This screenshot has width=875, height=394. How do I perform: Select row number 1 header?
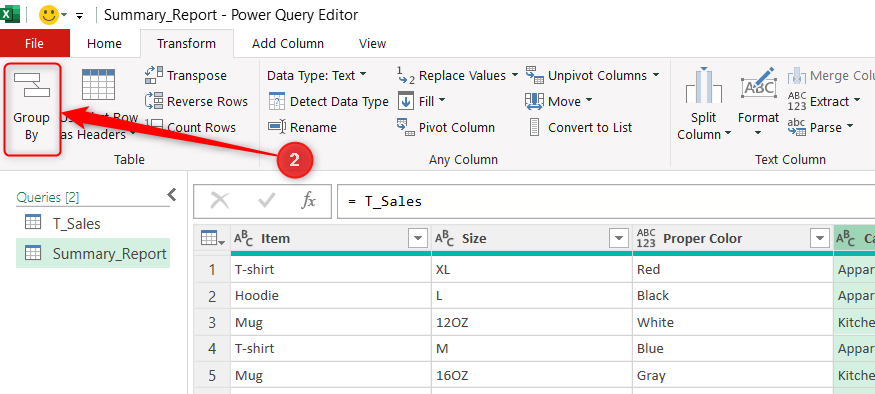click(212, 270)
